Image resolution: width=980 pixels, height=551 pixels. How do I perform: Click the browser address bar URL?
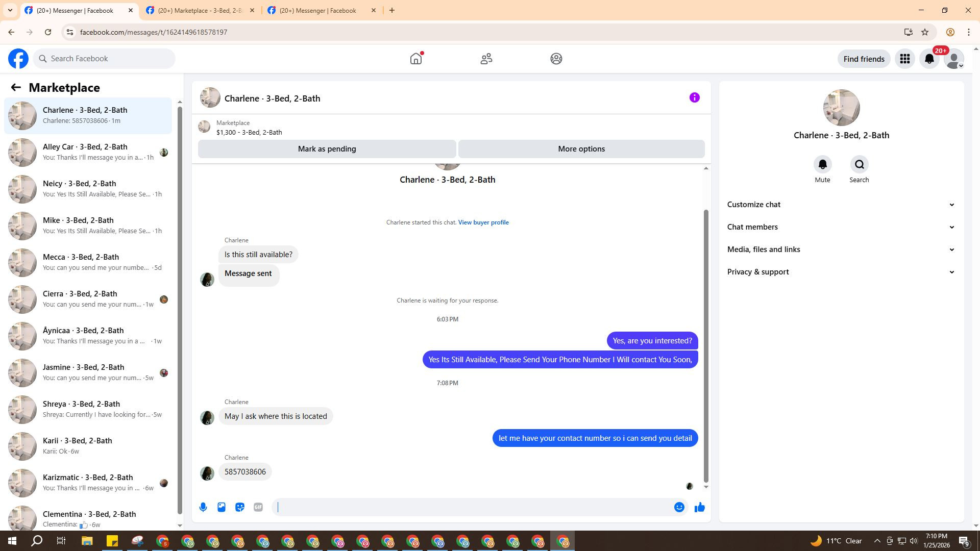(x=154, y=32)
